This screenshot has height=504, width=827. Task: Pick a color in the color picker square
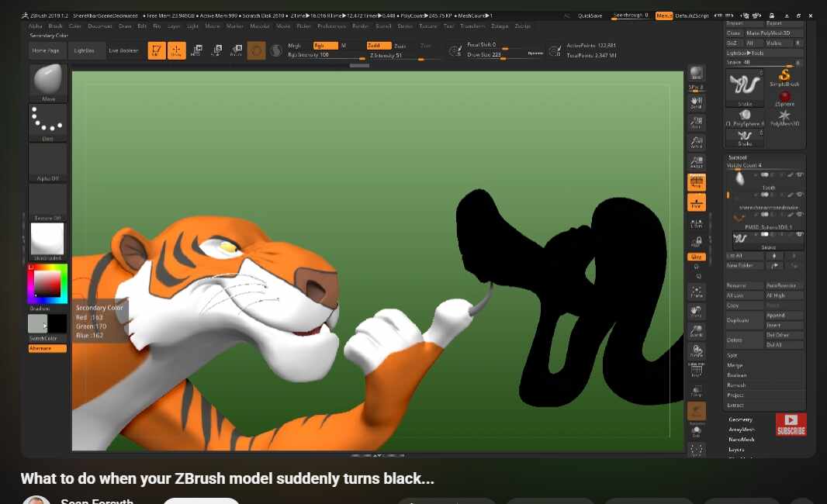(x=47, y=284)
